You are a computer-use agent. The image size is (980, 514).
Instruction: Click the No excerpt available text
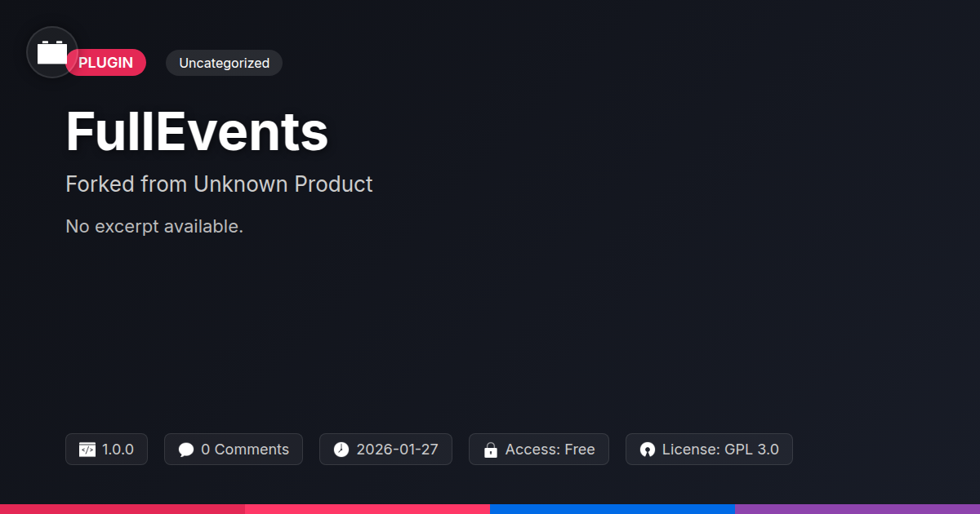pos(154,226)
